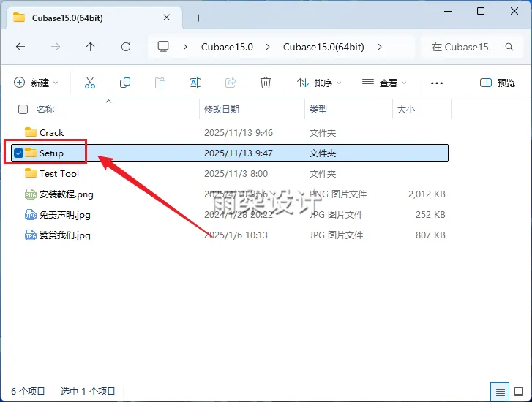The image size is (532, 402).
Task: Click the 6 个项目 status text
Action: click(28, 392)
